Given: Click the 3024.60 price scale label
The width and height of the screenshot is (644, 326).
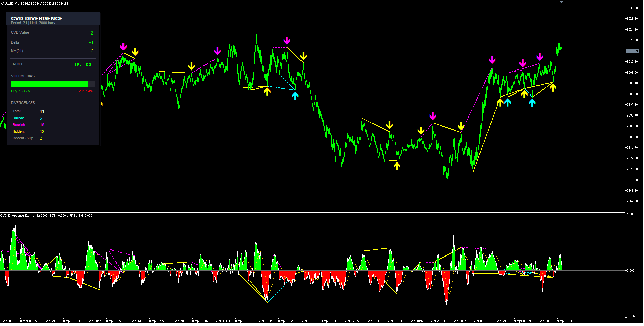Looking at the screenshot, I should pyautogui.click(x=633, y=30).
